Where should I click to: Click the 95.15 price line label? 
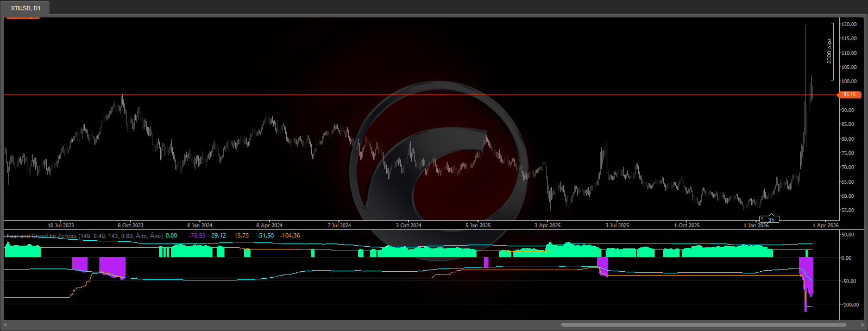click(849, 95)
